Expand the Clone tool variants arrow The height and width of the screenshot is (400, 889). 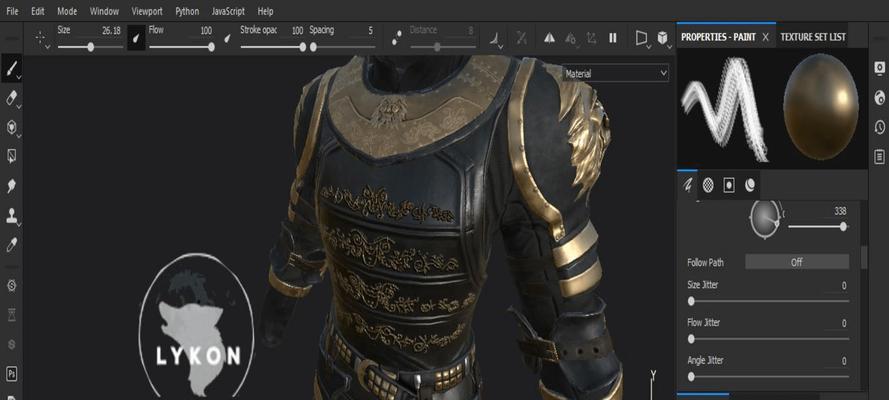click(x=19, y=224)
